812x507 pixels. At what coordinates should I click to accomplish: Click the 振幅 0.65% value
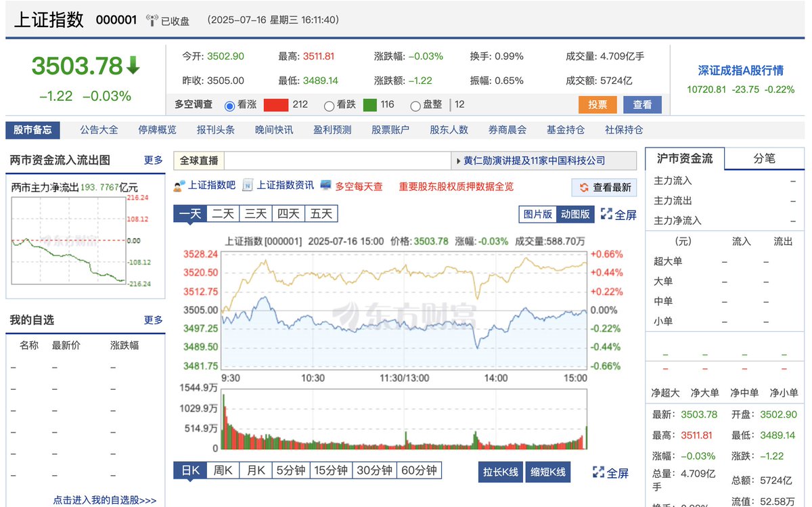(x=510, y=81)
